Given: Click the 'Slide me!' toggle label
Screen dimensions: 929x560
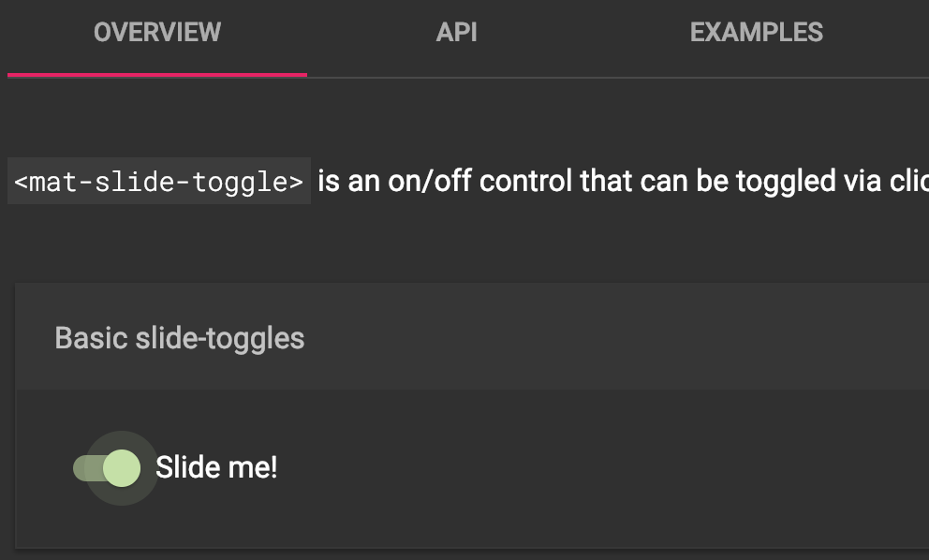Looking at the screenshot, I should [x=216, y=467].
